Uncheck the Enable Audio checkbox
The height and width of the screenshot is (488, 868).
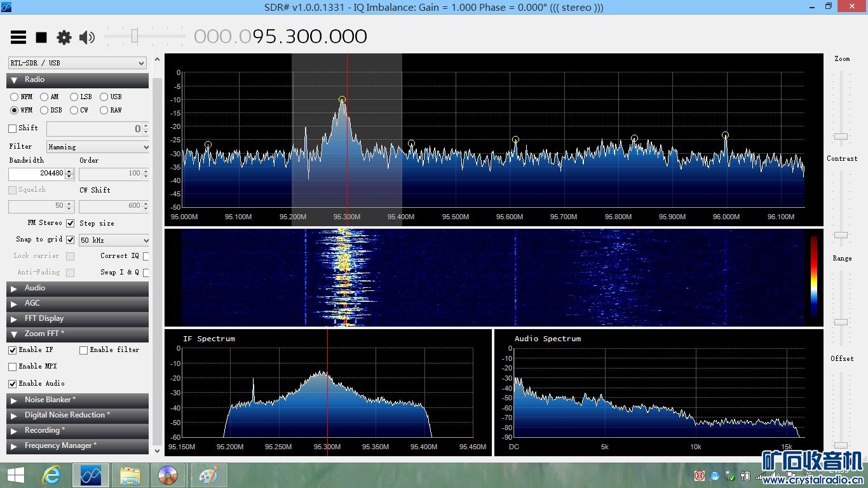[12, 384]
